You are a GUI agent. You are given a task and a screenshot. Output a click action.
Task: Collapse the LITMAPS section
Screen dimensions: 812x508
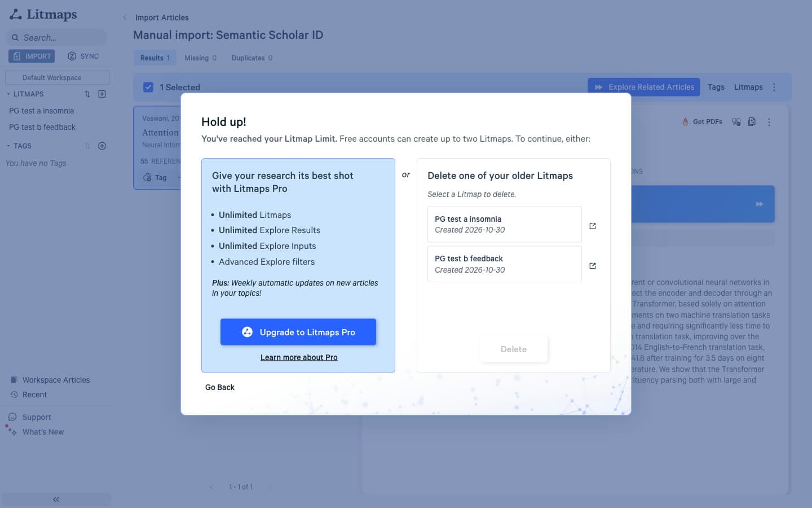pyautogui.click(x=8, y=94)
